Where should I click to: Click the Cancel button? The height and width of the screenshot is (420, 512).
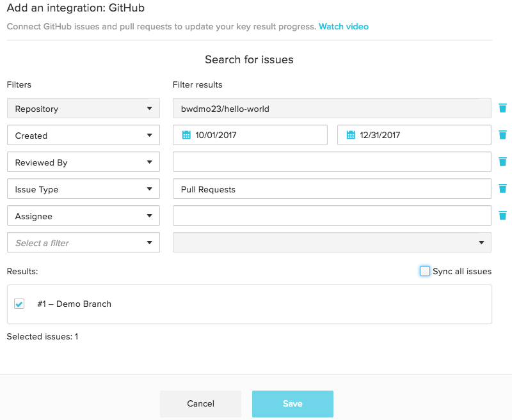pos(200,403)
